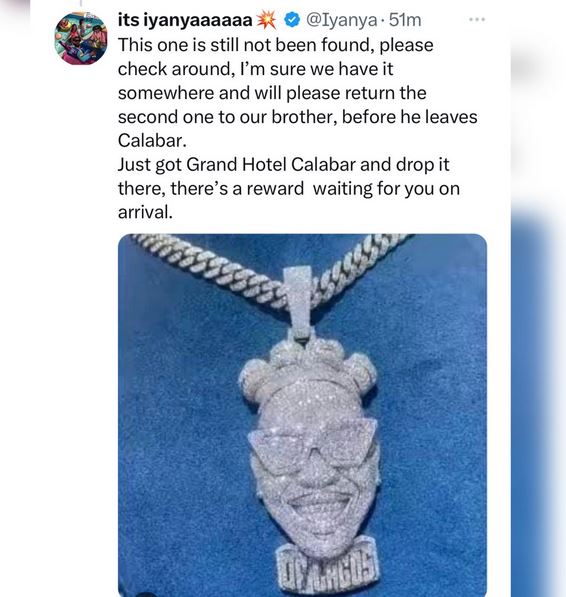Click the blue verified checkmark badge
The width and height of the screenshot is (566, 597).
click(292, 20)
